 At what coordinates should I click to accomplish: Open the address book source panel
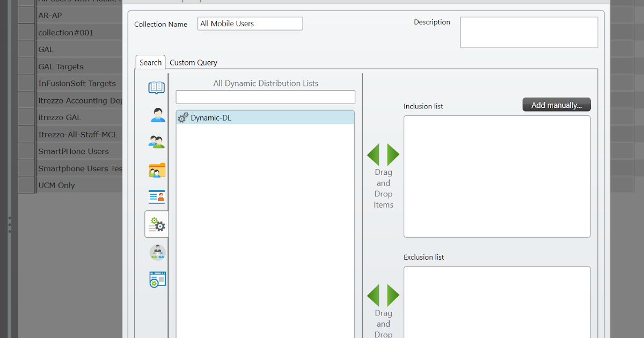point(156,87)
